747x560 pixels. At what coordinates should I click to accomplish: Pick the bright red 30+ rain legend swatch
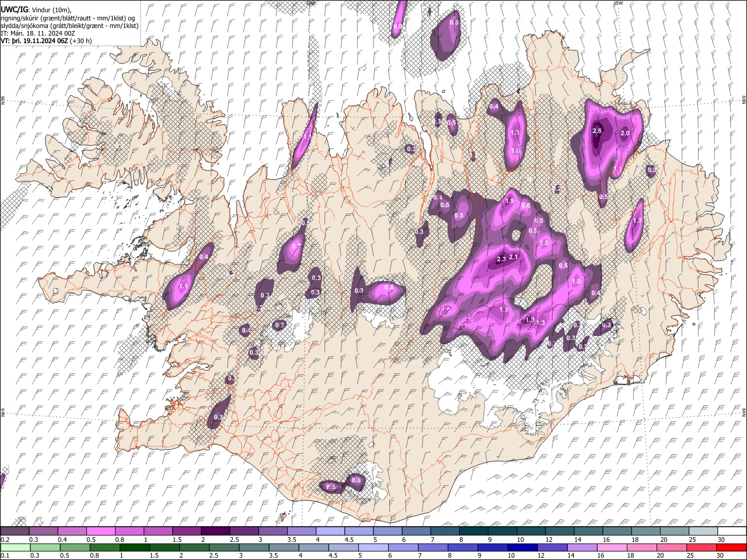(x=732, y=547)
